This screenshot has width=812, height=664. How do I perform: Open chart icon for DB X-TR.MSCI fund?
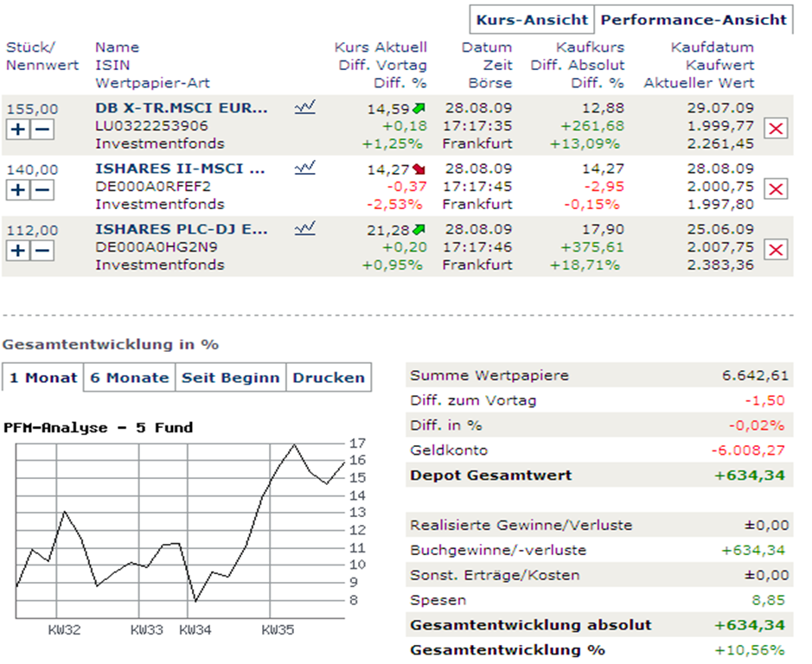click(304, 108)
